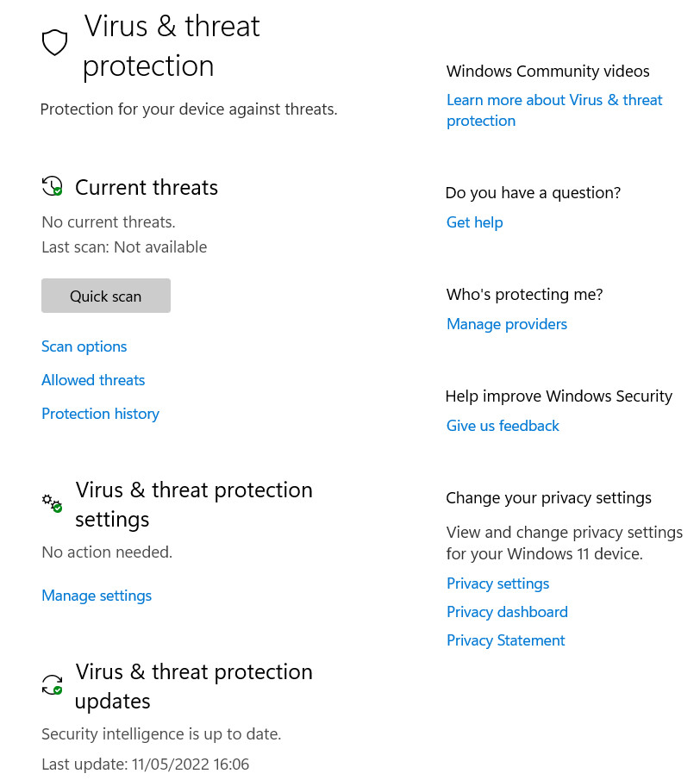Click the shield icon beside the page title
The height and width of the screenshot is (780, 700).
pyautogui.click(x=54, y=42)
